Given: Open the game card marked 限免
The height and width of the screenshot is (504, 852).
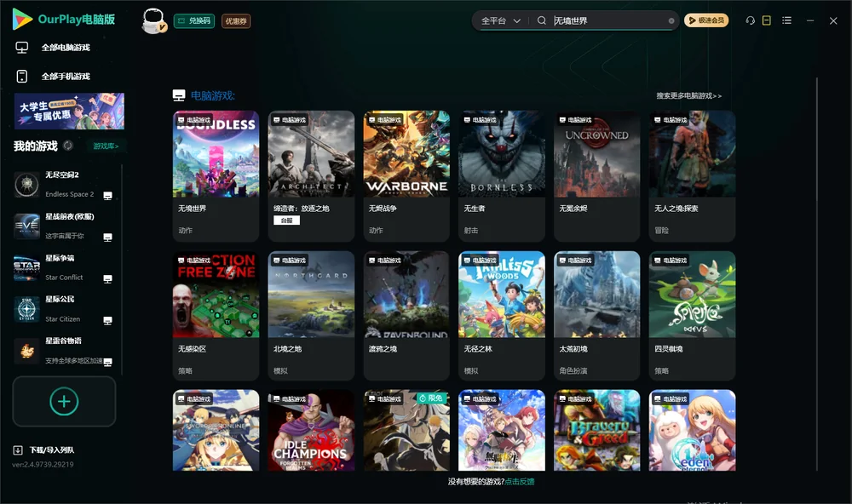Looking at the screenshot, I should (406, 430).
